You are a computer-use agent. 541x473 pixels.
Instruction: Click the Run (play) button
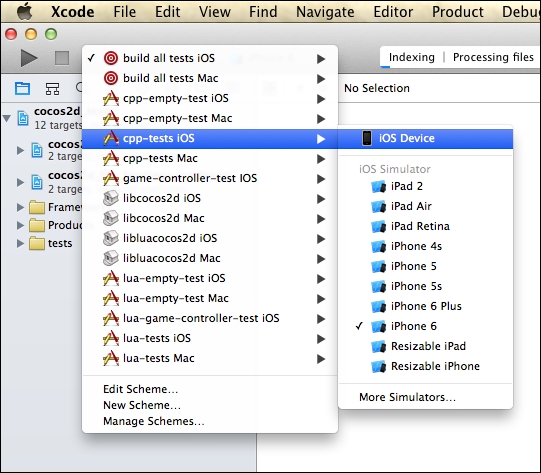pos(29,58)
